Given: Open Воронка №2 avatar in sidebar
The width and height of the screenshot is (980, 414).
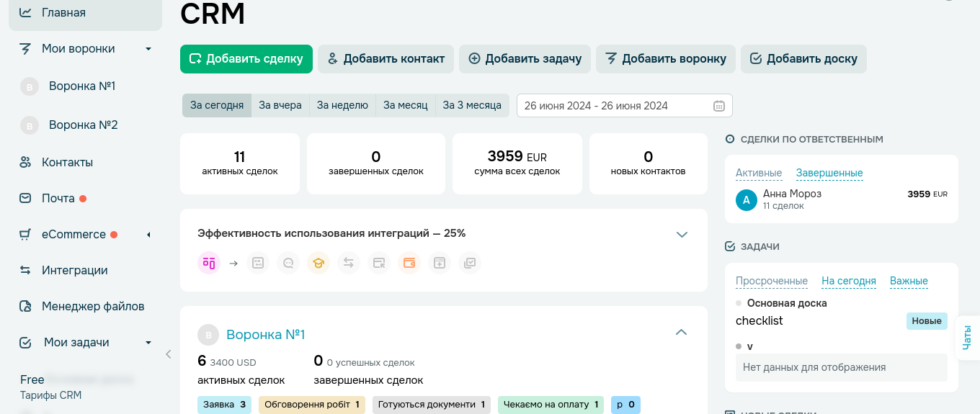Looking at the screenshot, I should click(30, 126).
